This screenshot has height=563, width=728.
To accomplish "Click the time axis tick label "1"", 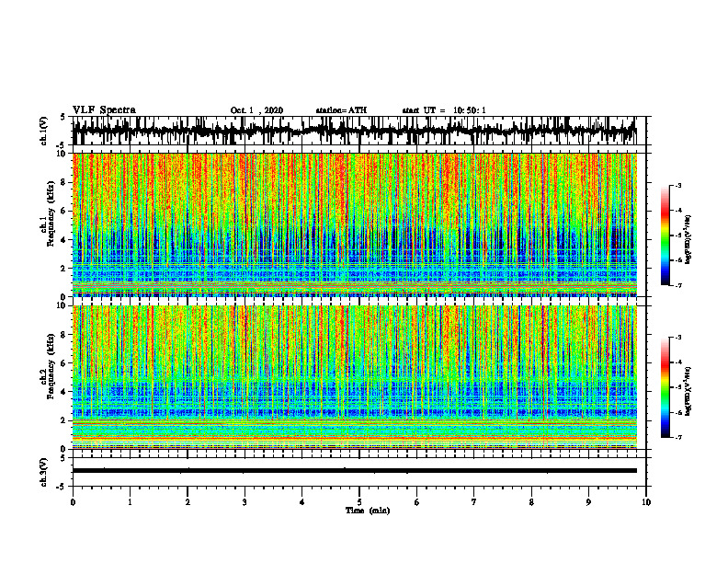I will [130, 502].
